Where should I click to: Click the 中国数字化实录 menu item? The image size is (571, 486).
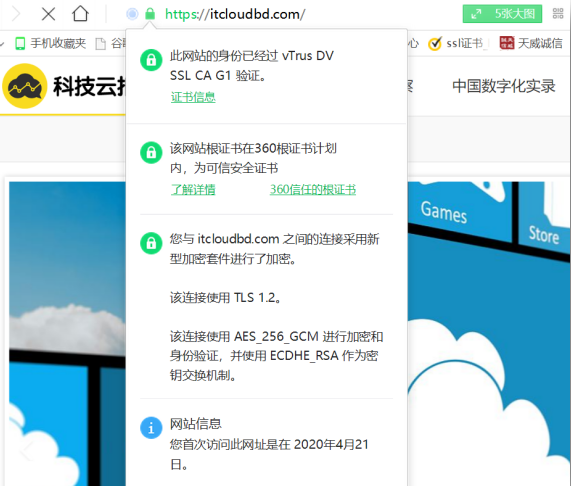click(504, 86)
